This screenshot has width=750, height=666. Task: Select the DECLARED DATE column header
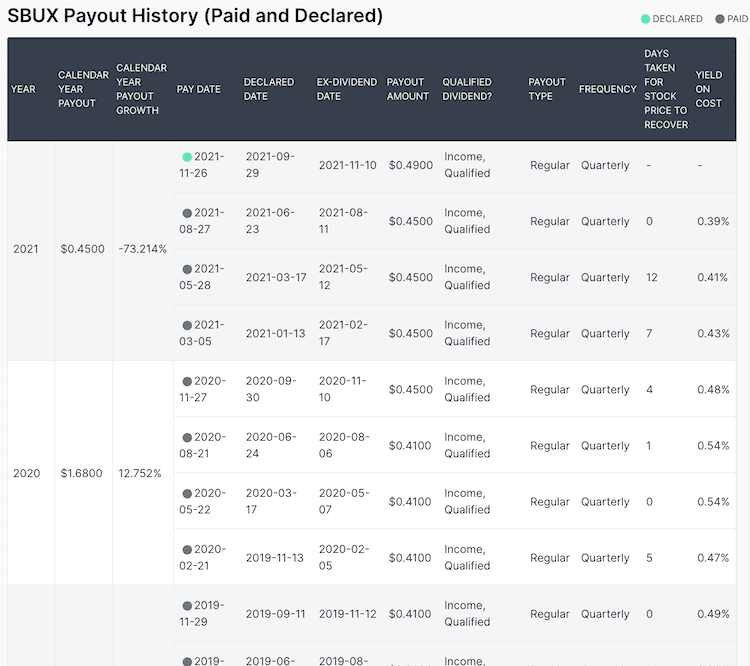click(x=269, y=89)
